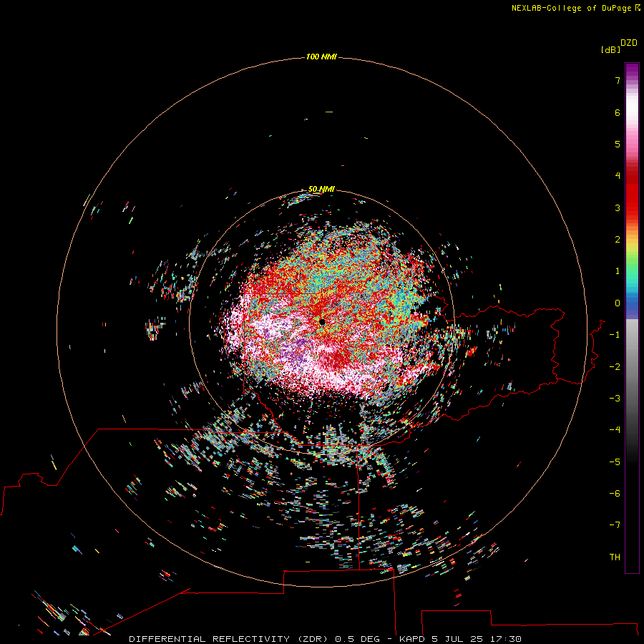Screen dimensions: 644x644
Task: Select the 0 value on the scale
Action: 618,303
